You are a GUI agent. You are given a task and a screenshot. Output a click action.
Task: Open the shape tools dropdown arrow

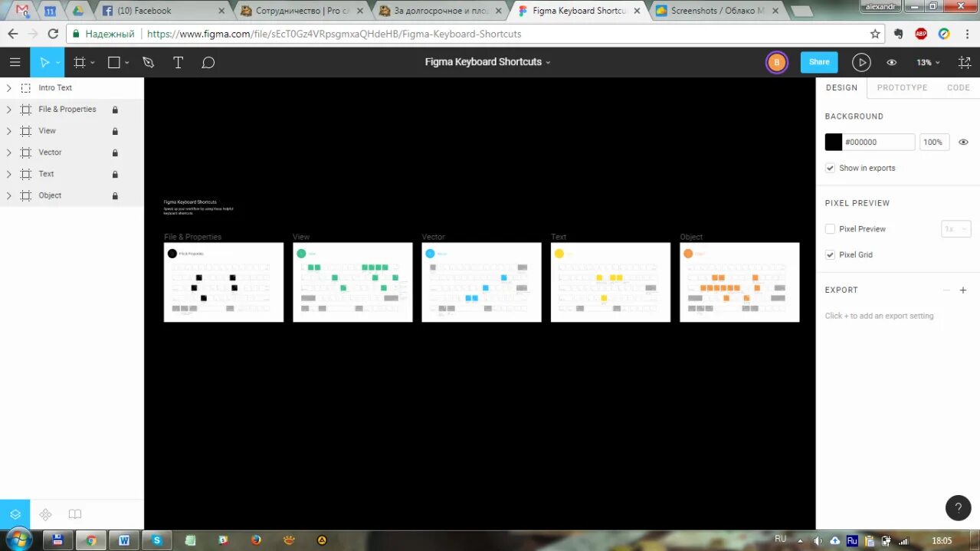coord(127,62)
